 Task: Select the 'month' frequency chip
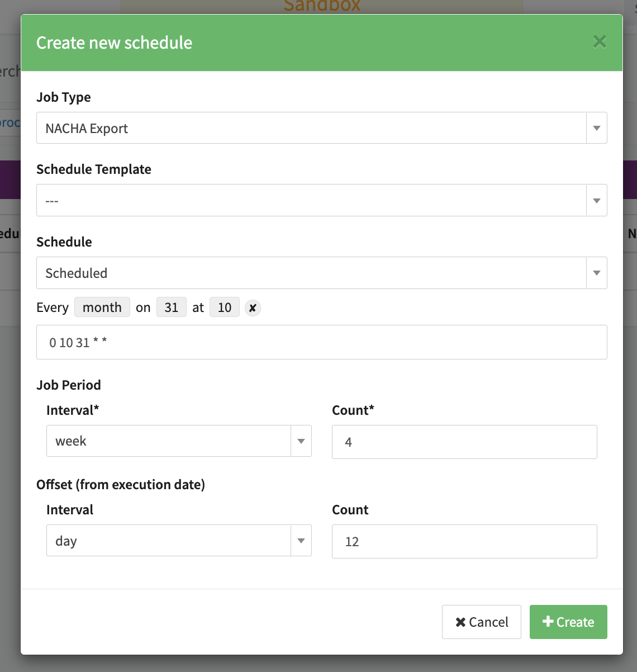pyautogui.click(x=102, y=307)
